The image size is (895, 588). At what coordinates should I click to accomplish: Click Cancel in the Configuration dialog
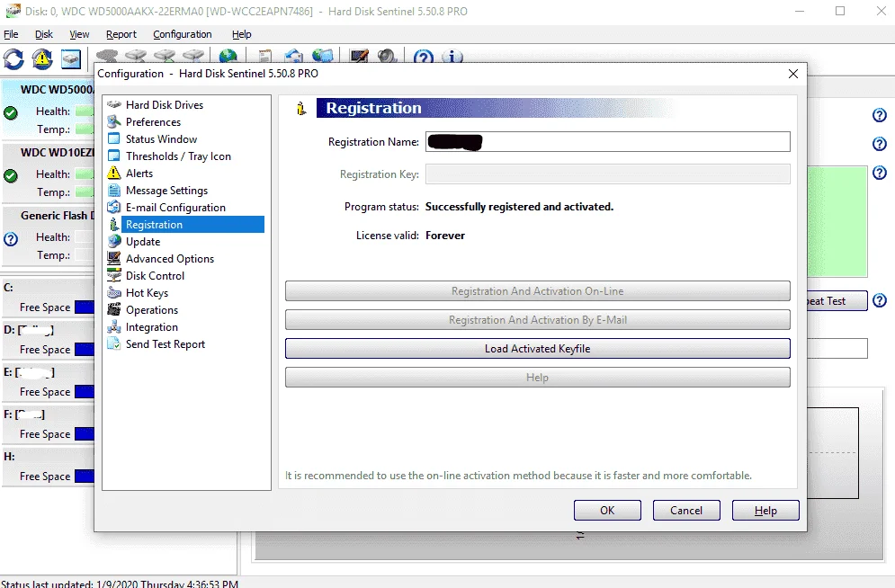point(686,511)
